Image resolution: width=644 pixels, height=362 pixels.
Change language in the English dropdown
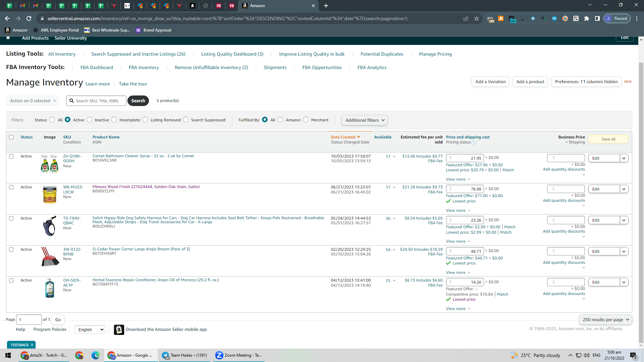coord(90,329)
